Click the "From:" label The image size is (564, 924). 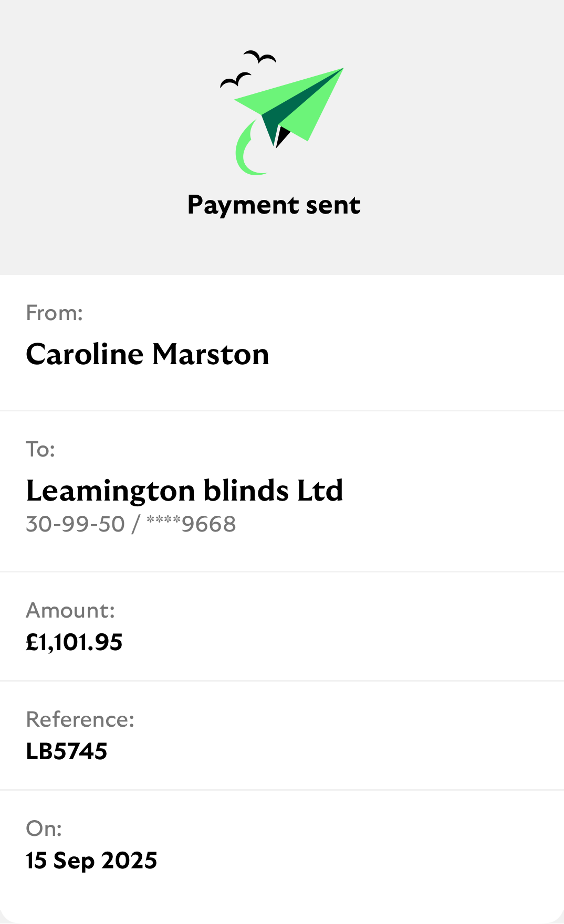click(x=55, y=313)
